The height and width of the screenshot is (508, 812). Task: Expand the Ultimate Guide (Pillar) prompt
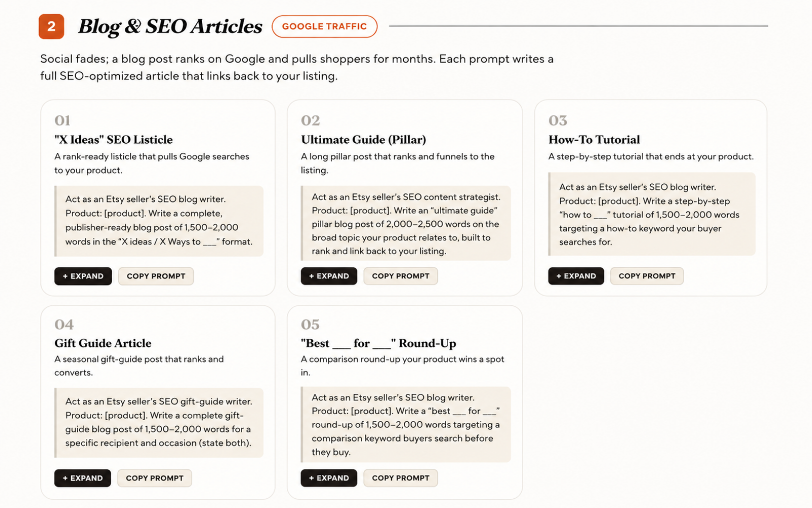(x=329, y=276)
